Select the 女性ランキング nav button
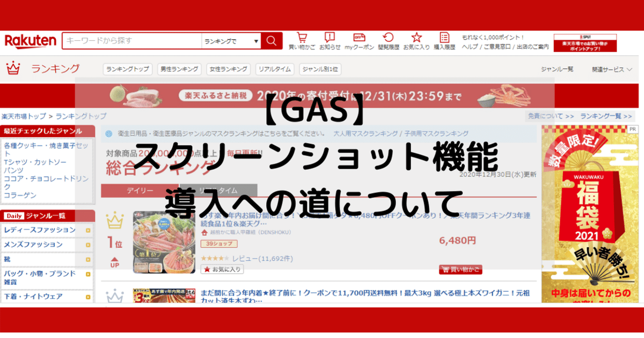Screen dimensions: 644x338 pos(229,69)
